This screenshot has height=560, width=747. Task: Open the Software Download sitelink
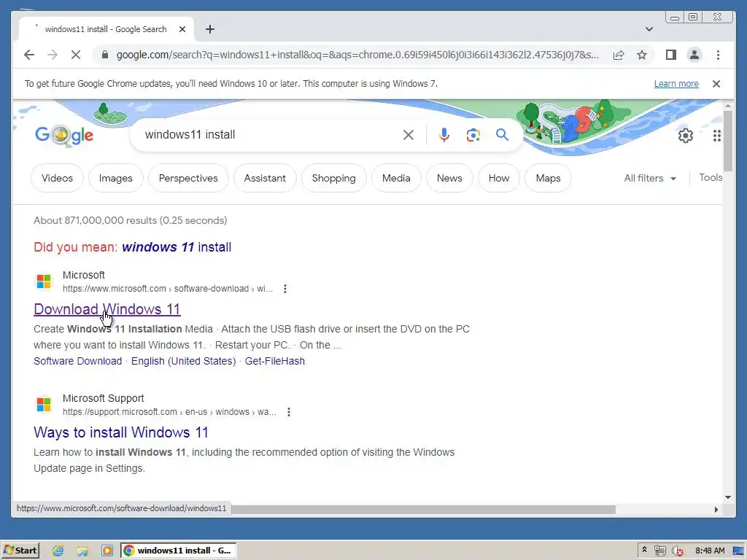pos(77,361)
